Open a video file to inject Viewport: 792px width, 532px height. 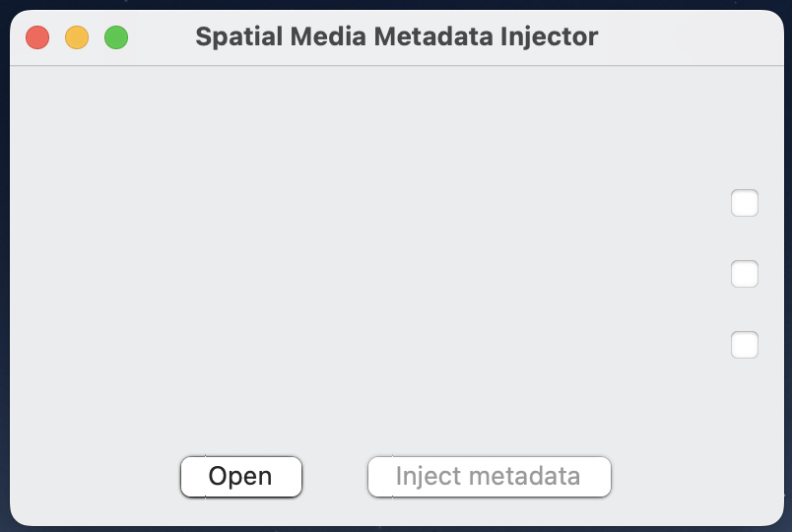point(241,477)
